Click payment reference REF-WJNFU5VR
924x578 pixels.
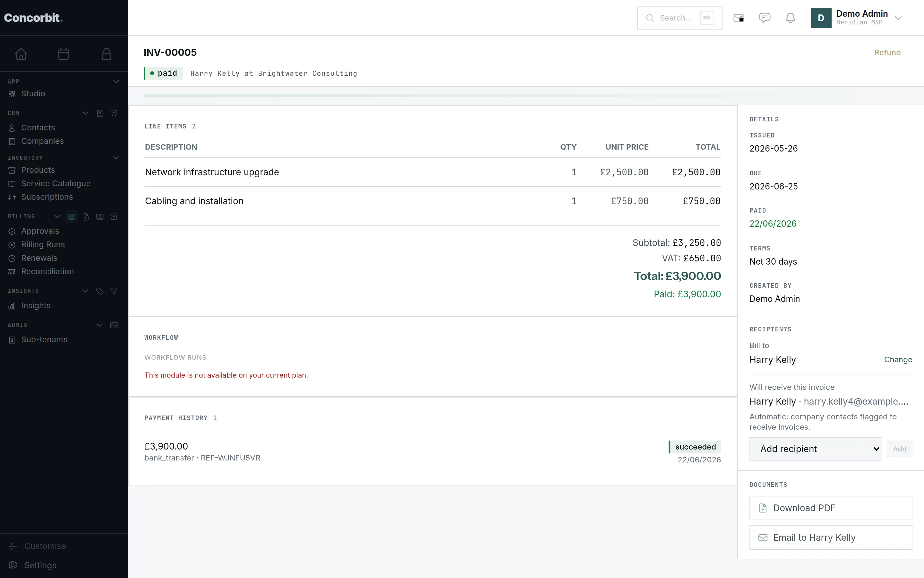tap(230, 458)
